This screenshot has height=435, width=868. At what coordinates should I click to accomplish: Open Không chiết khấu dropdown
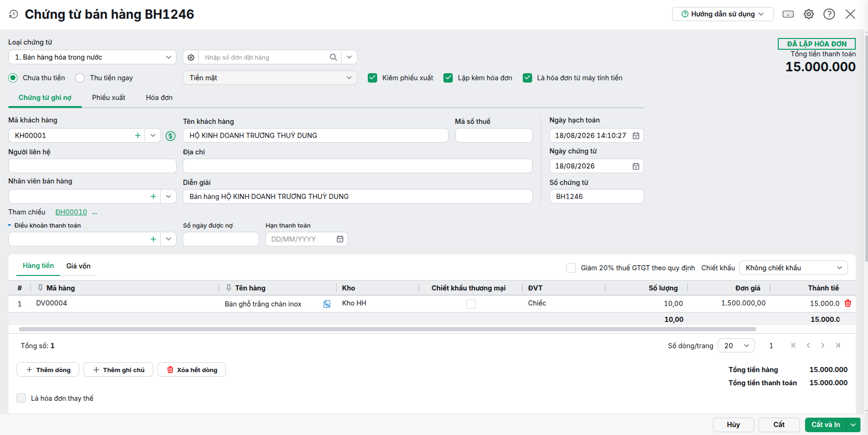tap(793, 268)
